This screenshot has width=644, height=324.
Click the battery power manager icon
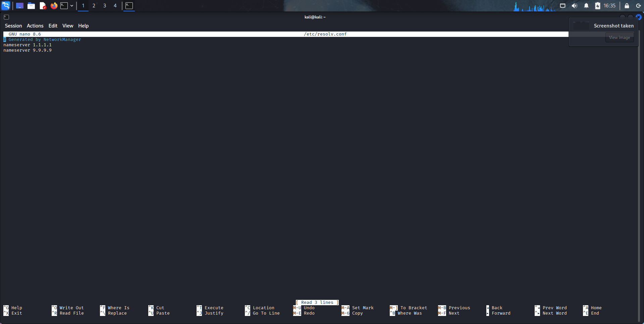598,6
